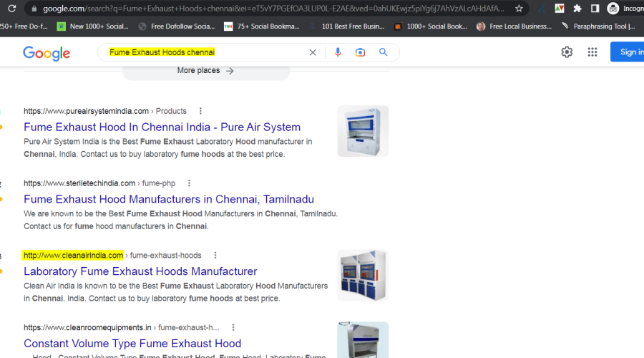Screen dimensions: 644x358
Task: Open the Chrome extensions puzzle icon
Action: [x=577, y=9]
